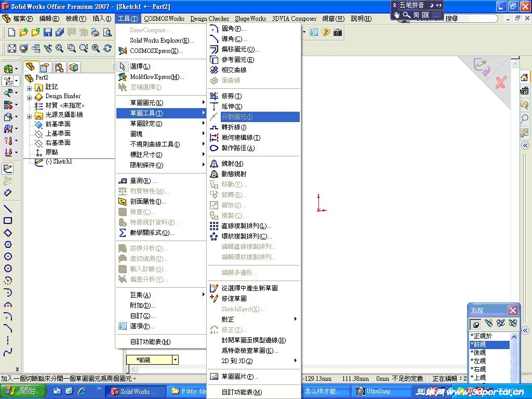Open 檔案(F) menu
The width and height of the screenshot is (532, 399).
(23, 19)
